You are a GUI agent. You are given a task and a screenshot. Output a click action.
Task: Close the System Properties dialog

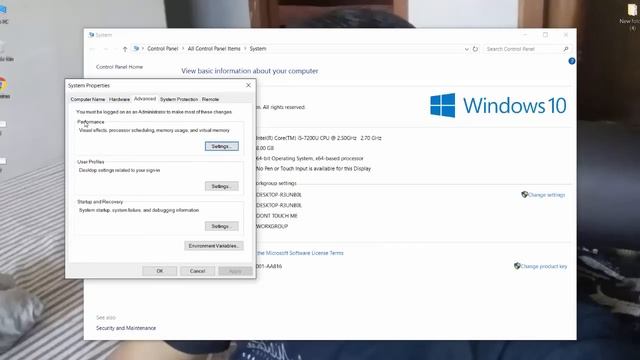pos(249,85)
